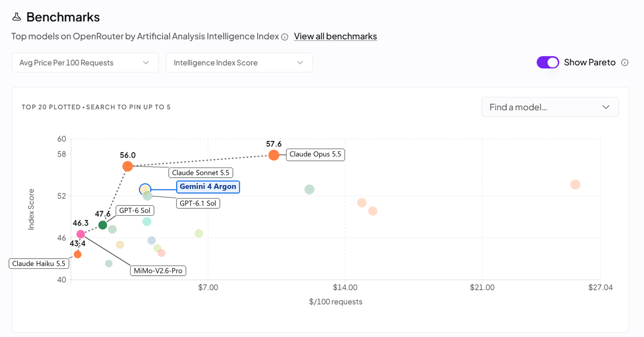Viewport: 644px width, 337px height.
Task: Click the Claude Haiku 5.5 label box
Action: 39,263
